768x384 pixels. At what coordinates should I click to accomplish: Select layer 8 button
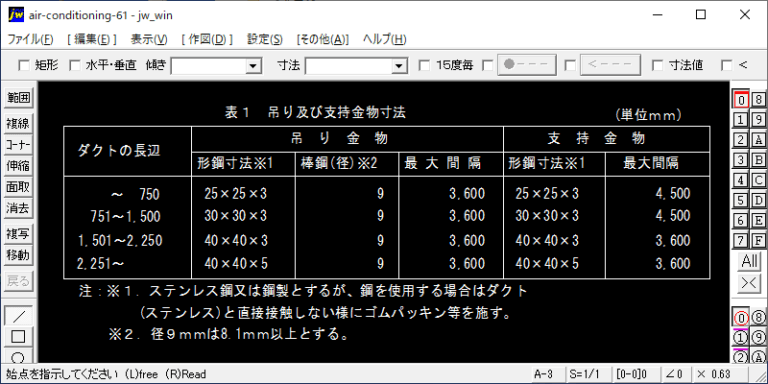point(758,99)
